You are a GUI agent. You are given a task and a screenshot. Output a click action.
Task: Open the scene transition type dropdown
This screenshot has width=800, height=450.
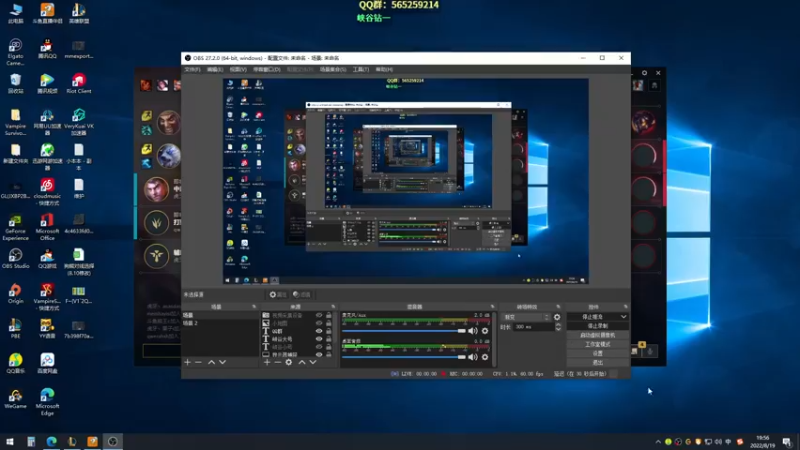tap(525, 317)
